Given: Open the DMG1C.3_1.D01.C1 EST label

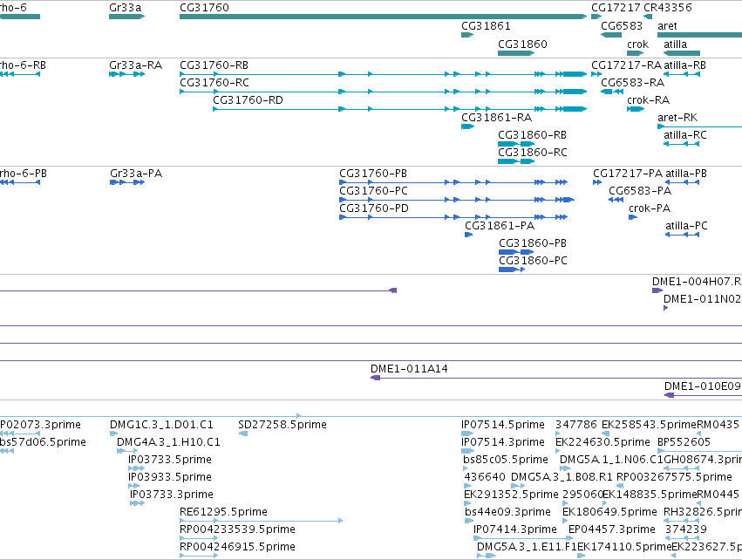Looking at the screenshot, I should pyautogui.click(x=161, y=425).
